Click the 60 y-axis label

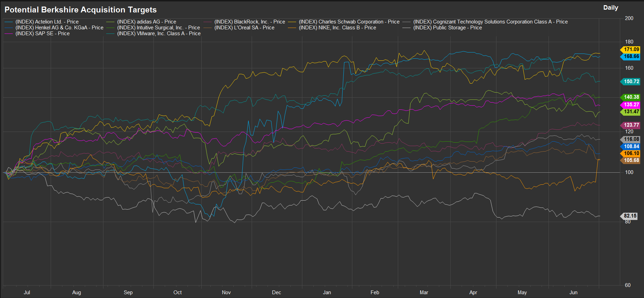click(x=628, y=285)
